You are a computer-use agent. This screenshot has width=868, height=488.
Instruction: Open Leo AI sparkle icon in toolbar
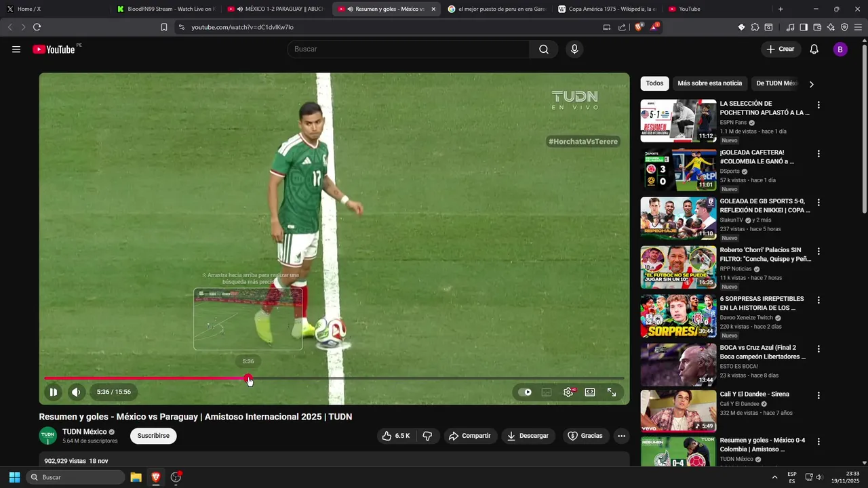[831, 27]
